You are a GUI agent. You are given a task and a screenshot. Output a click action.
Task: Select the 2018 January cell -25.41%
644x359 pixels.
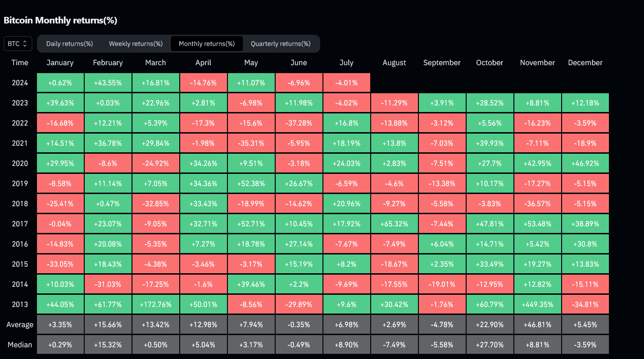[60, 203]
